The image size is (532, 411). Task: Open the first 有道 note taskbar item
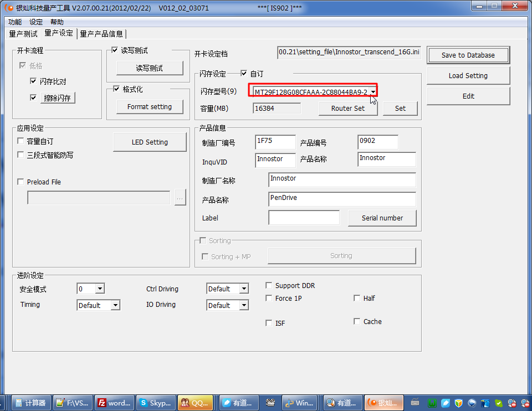[239, 403]
